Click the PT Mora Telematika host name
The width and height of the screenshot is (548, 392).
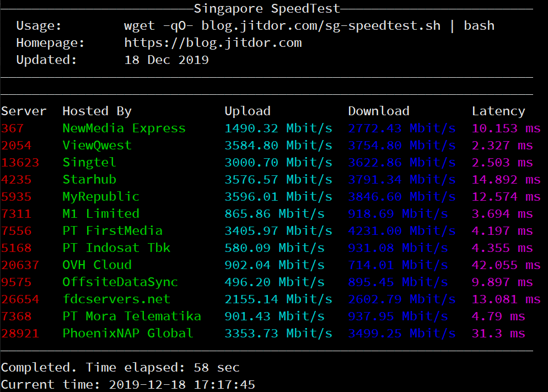click(x=132, y=316)
